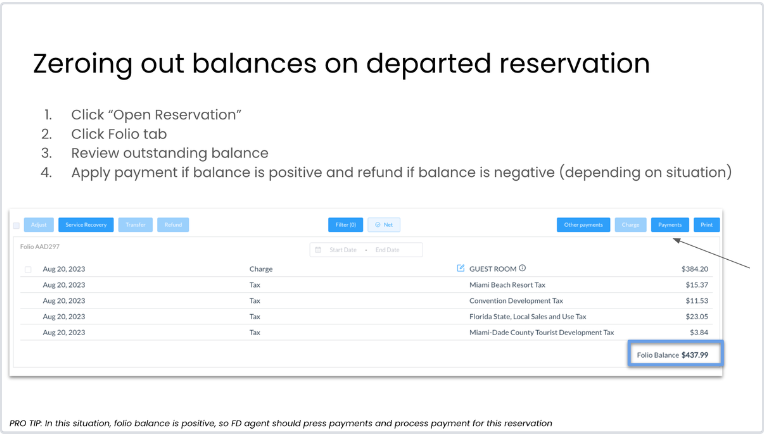
Task: Click the Refund button
Action: (173, 225)
